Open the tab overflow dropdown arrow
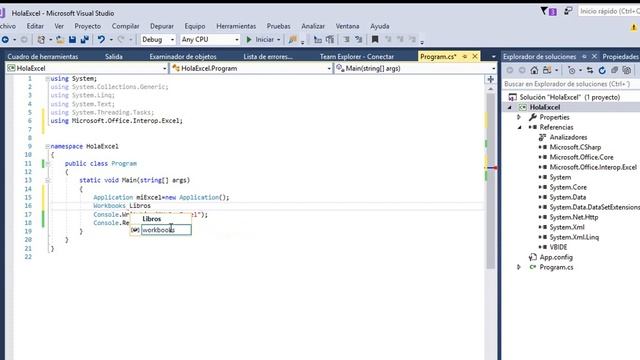The width and height of the screenshot is (640, 360). pyautogui.click(x=493, y=56)
